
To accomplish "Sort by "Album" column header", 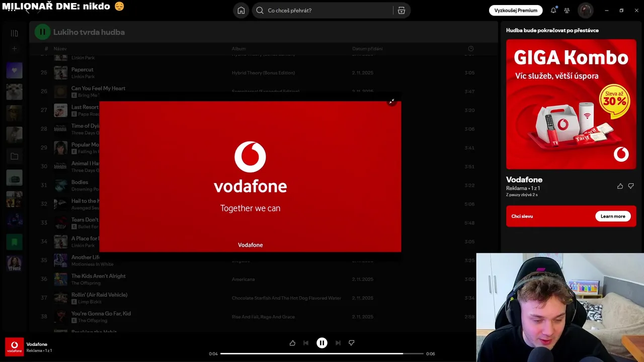I will 238,49.
